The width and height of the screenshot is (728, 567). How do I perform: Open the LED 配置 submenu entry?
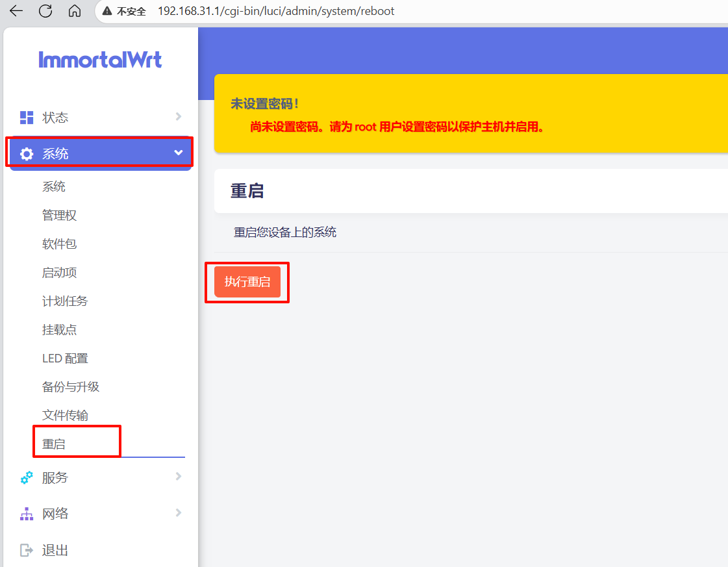click(x=65, y=359)
